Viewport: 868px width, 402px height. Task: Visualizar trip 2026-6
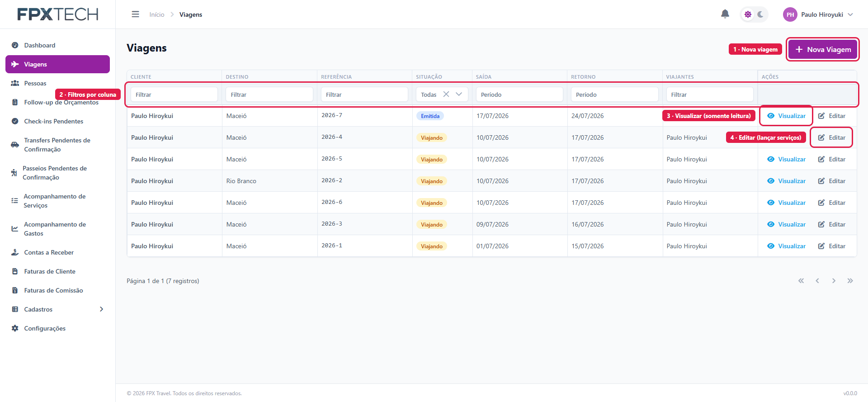click(x=787, y=203)
